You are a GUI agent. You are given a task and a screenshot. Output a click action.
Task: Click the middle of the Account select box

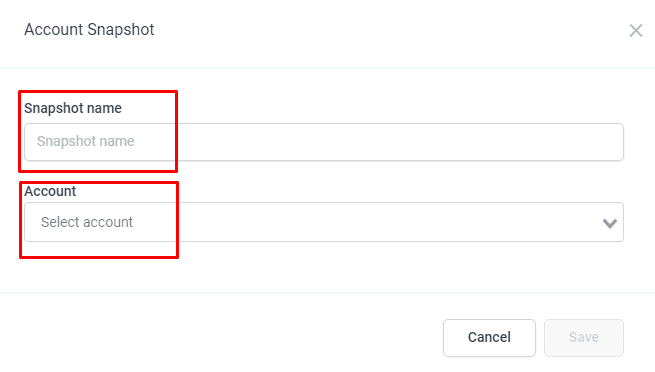coord(324,222)
